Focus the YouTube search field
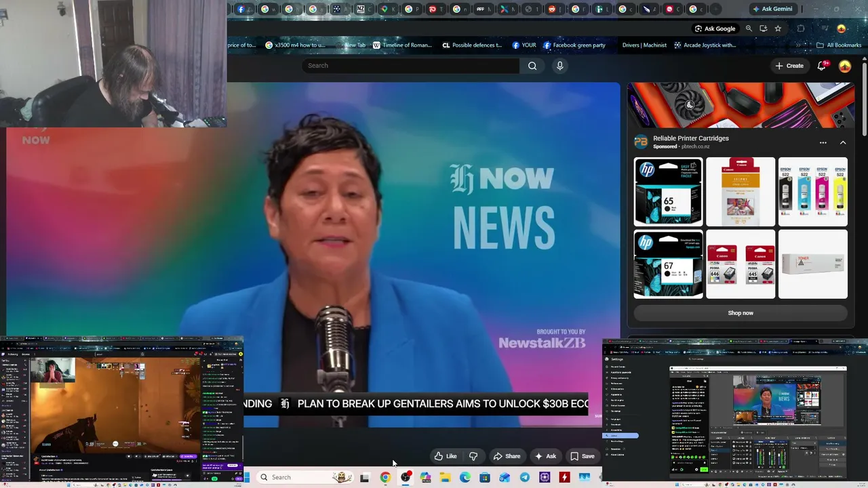This screenshot has height=488, width=868. point(411,66)
